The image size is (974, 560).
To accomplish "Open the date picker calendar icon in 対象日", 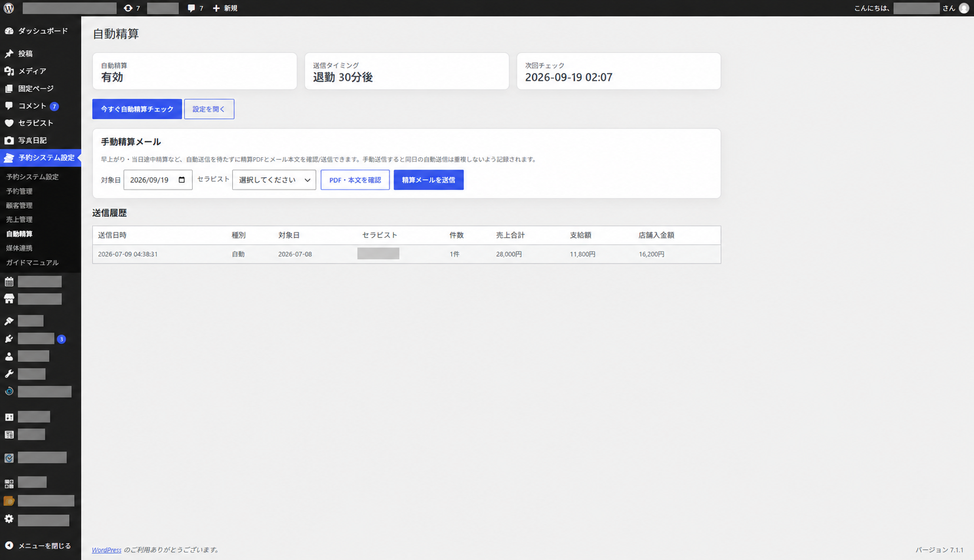I will (181, 180).
